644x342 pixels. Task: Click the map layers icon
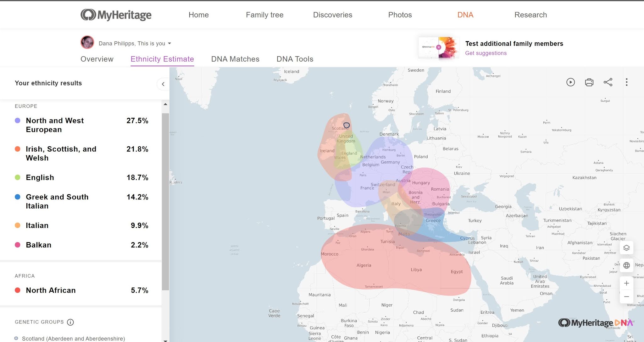626,248
